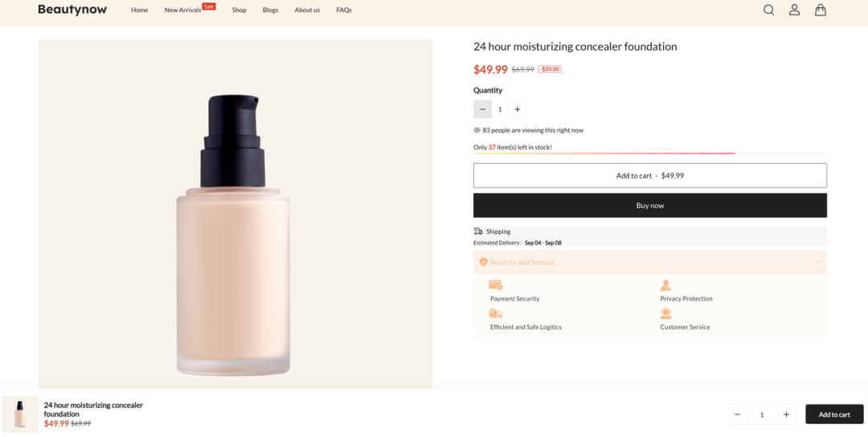Click the foundation thumbnail in bottom bar

pos(20,415)
